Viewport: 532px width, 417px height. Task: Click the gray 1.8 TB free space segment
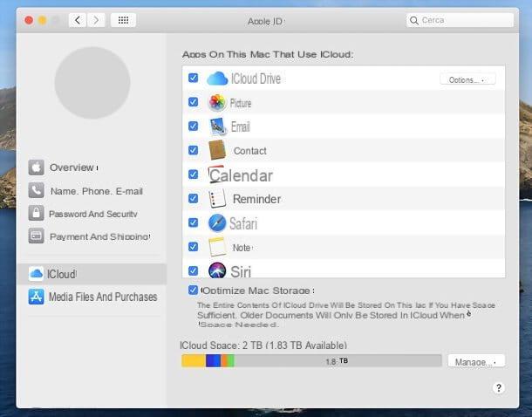338,360
